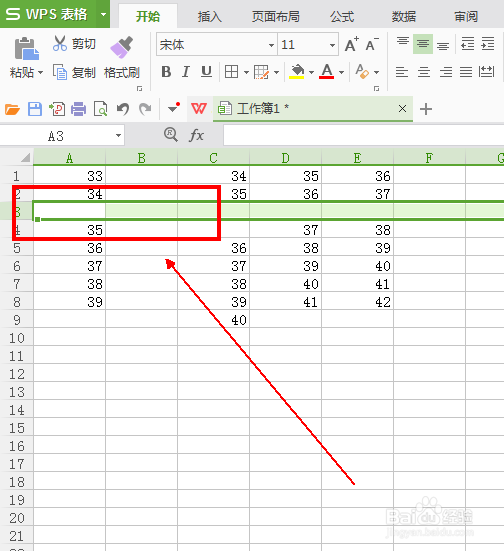Select the Format Painter brush
This screenshot has height=551, width=504.
pos(122,47)
